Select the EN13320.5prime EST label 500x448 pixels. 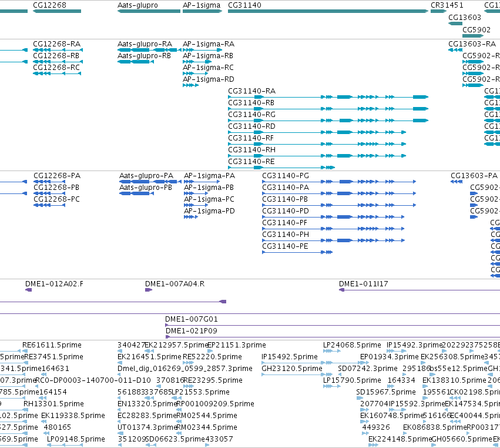click(147, 404)
